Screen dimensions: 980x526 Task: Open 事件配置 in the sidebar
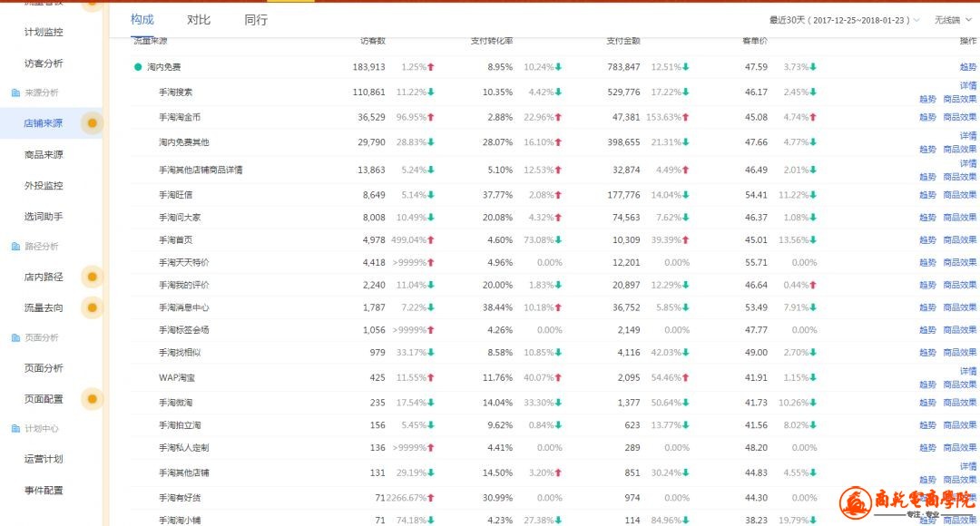(x=44, y=491)
